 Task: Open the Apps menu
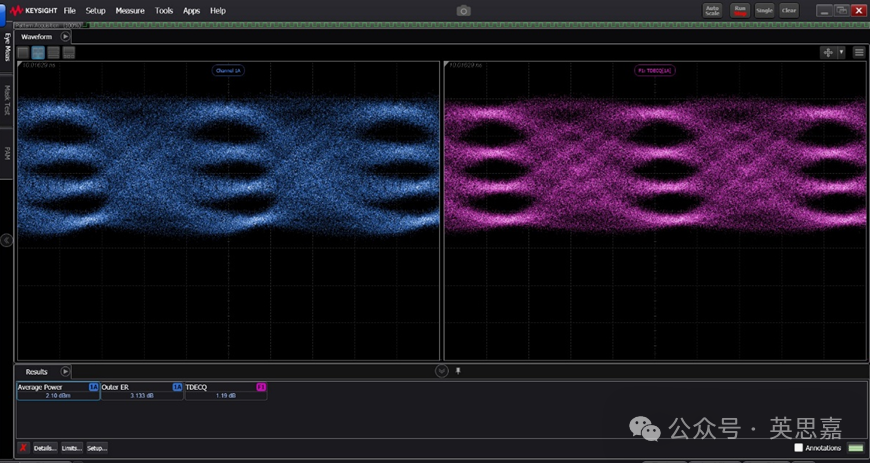191,11
